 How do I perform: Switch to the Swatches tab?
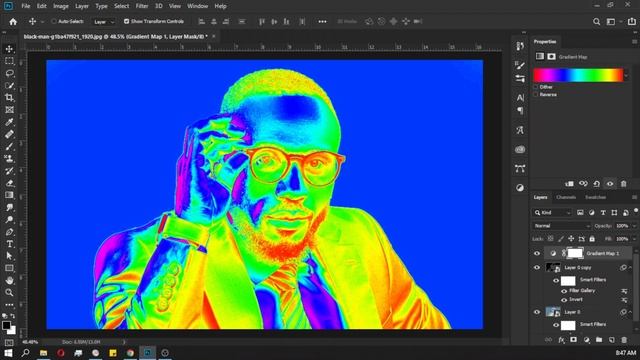tap(595, 198)
